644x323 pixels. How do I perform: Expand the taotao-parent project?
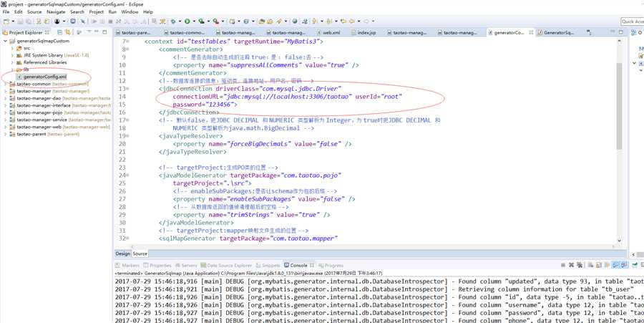(x=5, y=133)
